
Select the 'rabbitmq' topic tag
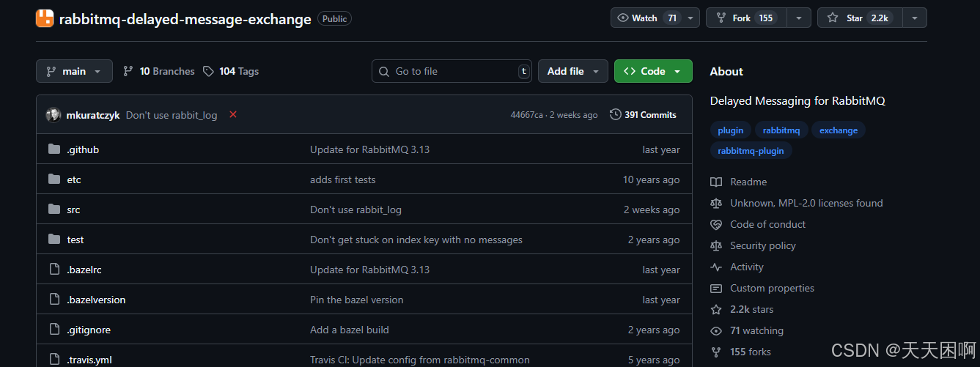[781, 130]
